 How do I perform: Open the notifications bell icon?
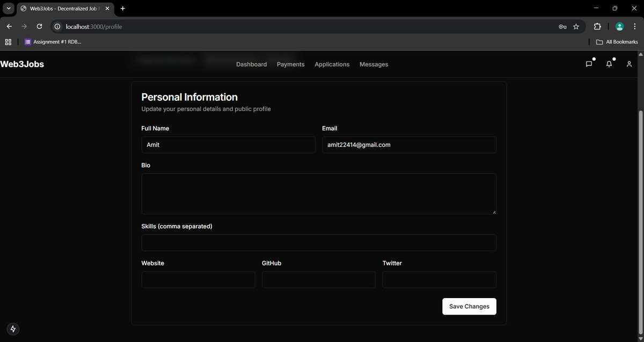click(609, 64)
